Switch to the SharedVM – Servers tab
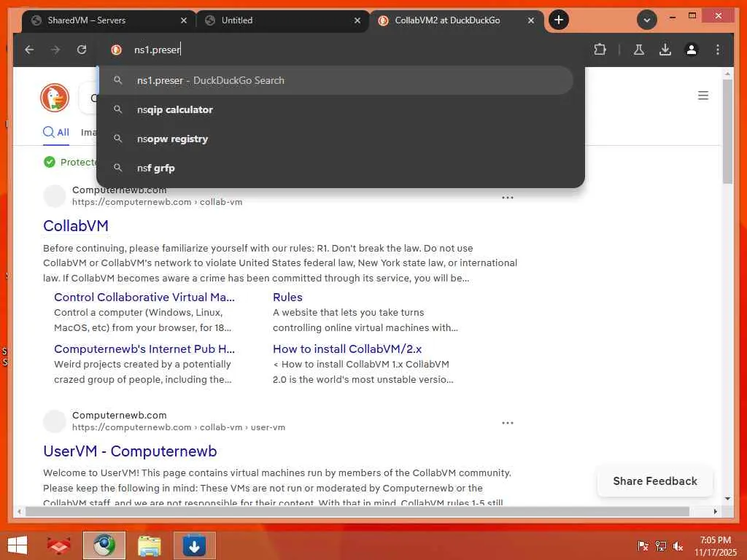The height and width of the screenshot is (560, 747). click(109, 20)
